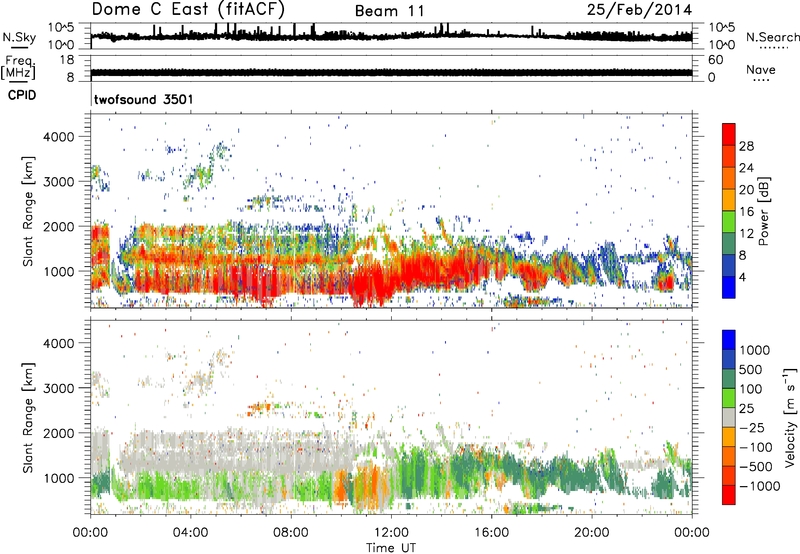Screen dimensions: 800x554
Task: Click the '4' Power colorbar label
Action: pos(743,277)
